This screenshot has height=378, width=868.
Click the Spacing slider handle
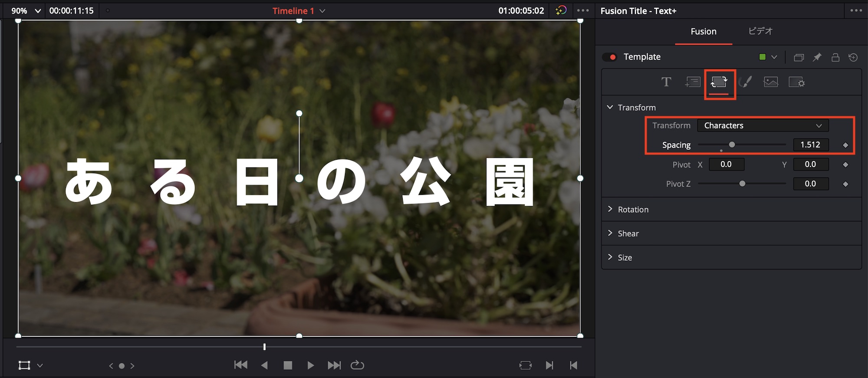(x=732, y=145)
